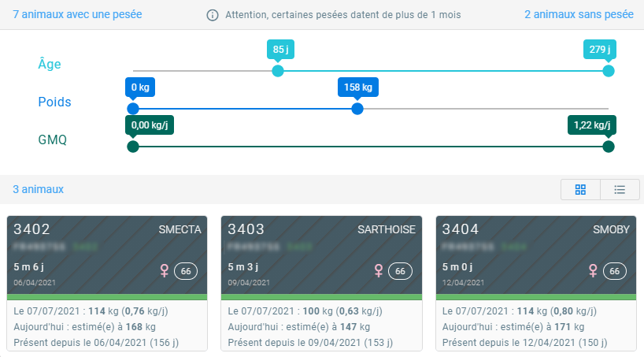
Task: Click birth date 06/04/2021 under '5 m 6 j'
Action: pyautogui.click(x=35, y=283)
